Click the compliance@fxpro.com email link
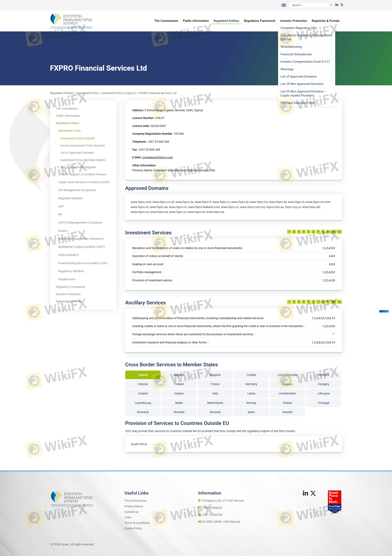392x556 pixels. [x=157, y=157]
